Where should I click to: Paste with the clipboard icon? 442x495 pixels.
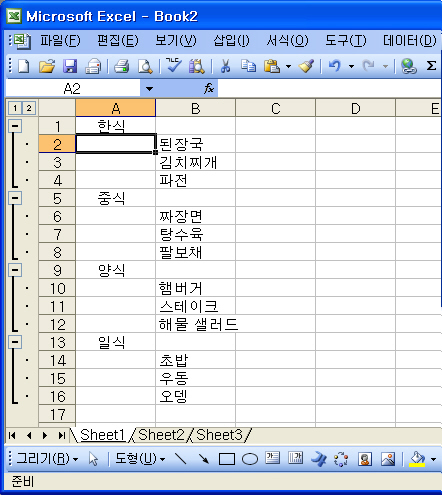click(x=272, y=66)
